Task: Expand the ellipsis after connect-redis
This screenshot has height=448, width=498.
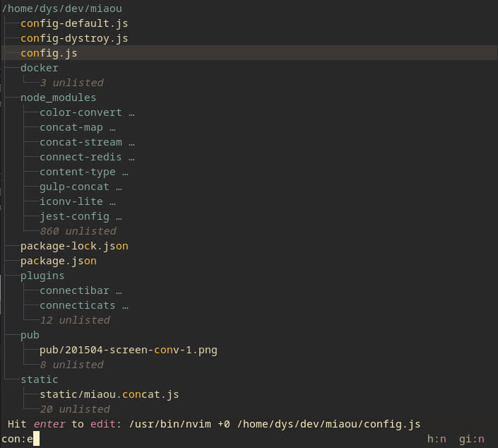Action: tap(132, 158)
